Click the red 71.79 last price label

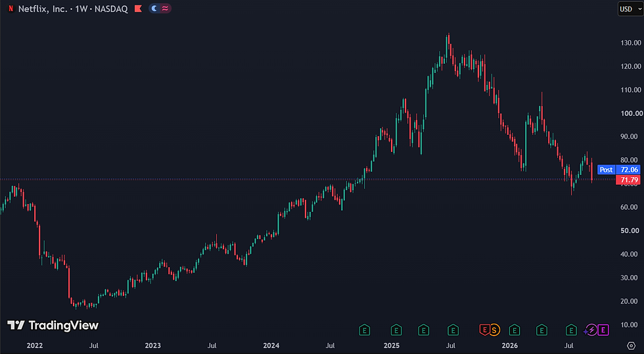click(628, 180)
